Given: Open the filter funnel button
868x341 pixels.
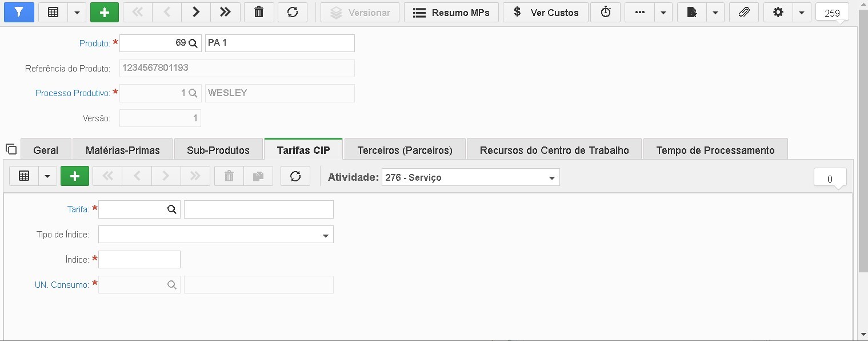Looking at the screenshot, I should click(19, 12).
